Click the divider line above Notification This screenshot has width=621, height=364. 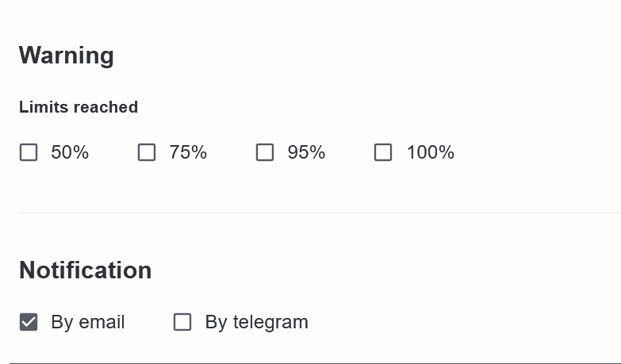tap(320, 213)
